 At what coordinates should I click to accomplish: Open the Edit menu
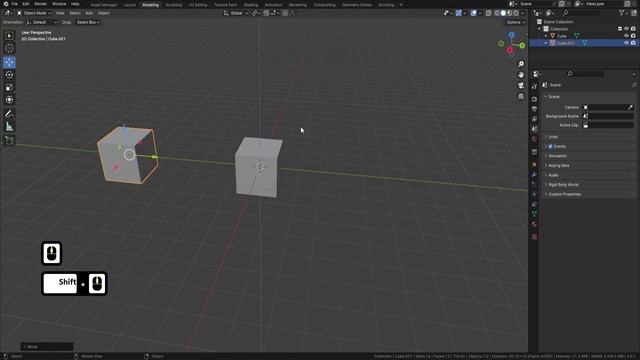tap(26, 4)
